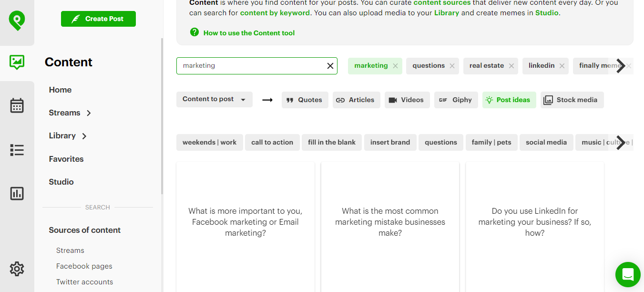Open the analytics reports panel

point(17,193)
